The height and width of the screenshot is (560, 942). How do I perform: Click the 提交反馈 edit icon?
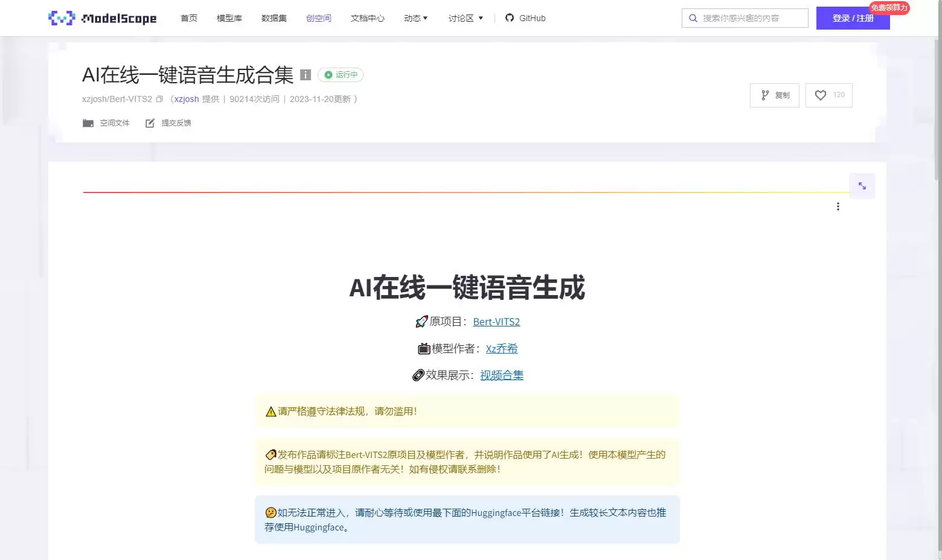click(x=150, y=123)
